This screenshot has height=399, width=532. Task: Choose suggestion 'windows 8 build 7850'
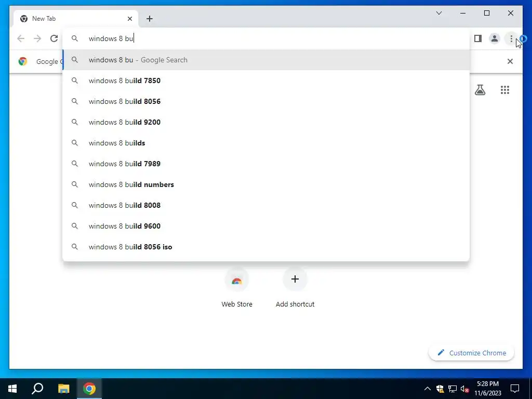(266, 81)
